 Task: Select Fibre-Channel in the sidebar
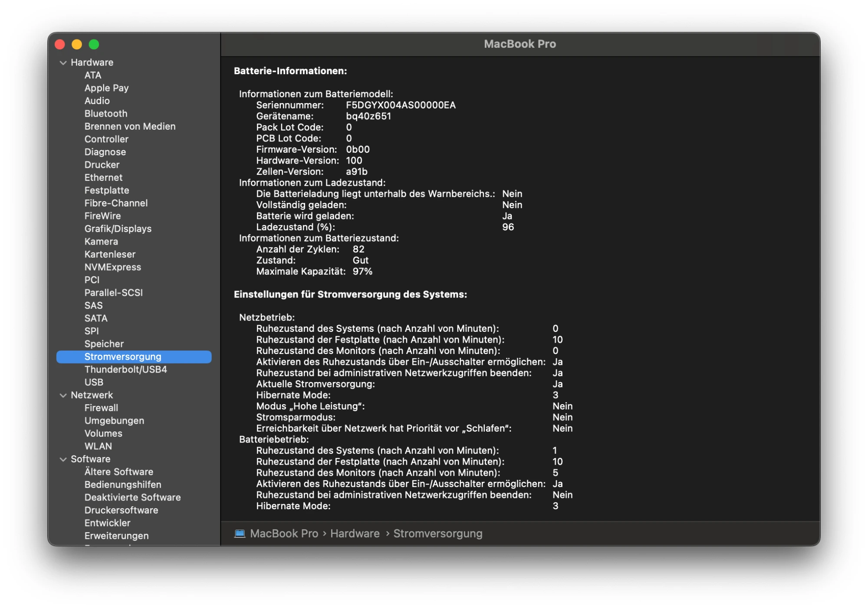tap(116, 203)
